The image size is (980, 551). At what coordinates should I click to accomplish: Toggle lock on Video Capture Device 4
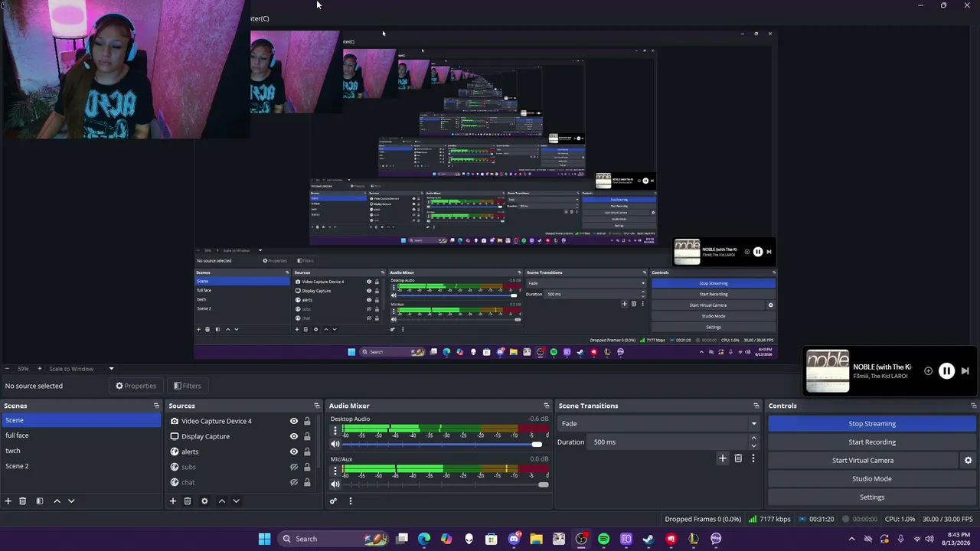point(307,421)
